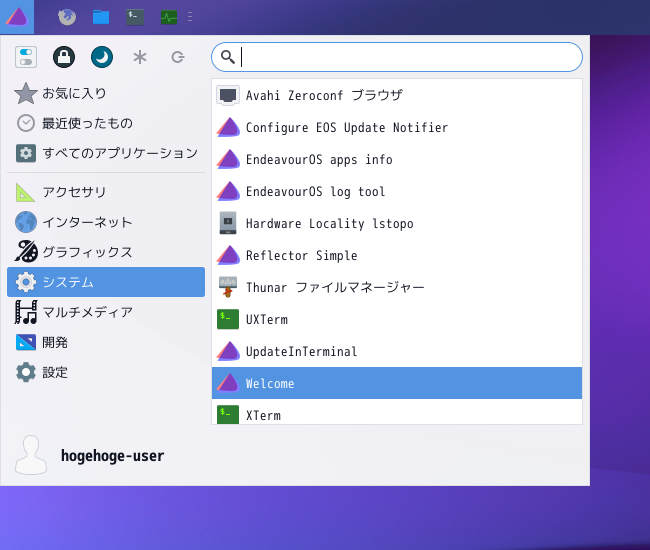This screenshot has width=650, height=550.
Task: Launch EndeavourOS log tool
Action: coord(397,191)
